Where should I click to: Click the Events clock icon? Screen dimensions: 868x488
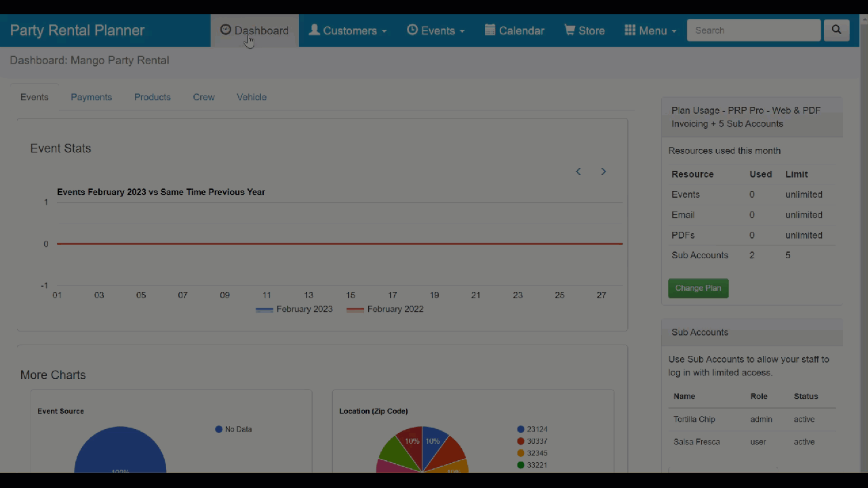[x=412, y=30]
